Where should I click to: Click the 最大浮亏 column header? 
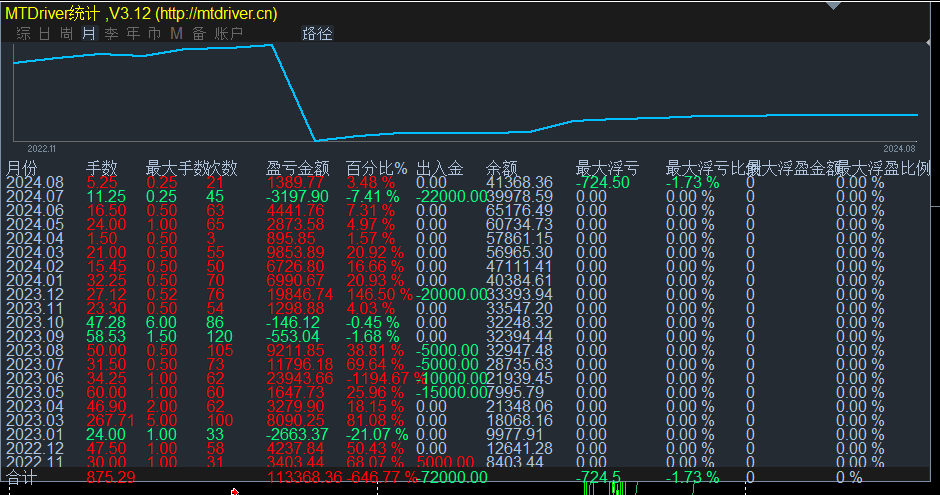click(x=607, y=168)
